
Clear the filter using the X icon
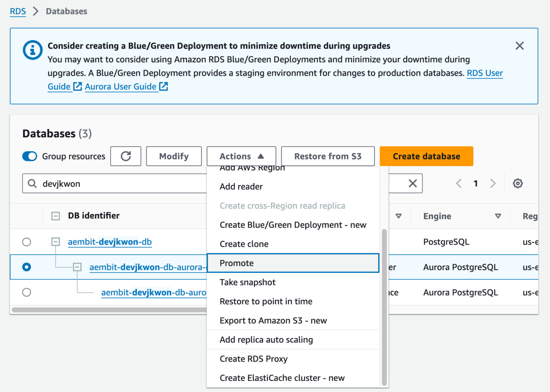(412, 183)
